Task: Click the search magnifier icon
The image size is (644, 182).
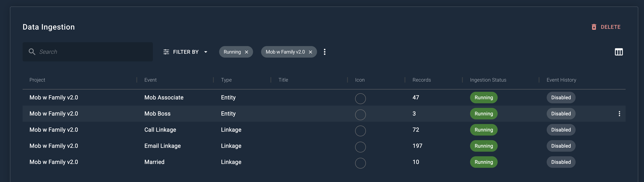Action: [32, 51]
